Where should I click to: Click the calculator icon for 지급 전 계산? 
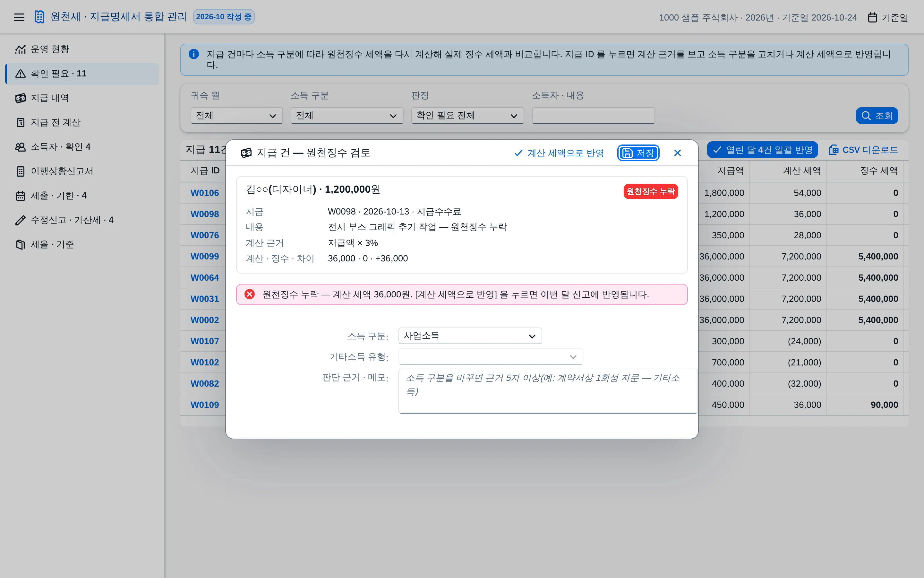pyautogui.click(x=21, y=123)
